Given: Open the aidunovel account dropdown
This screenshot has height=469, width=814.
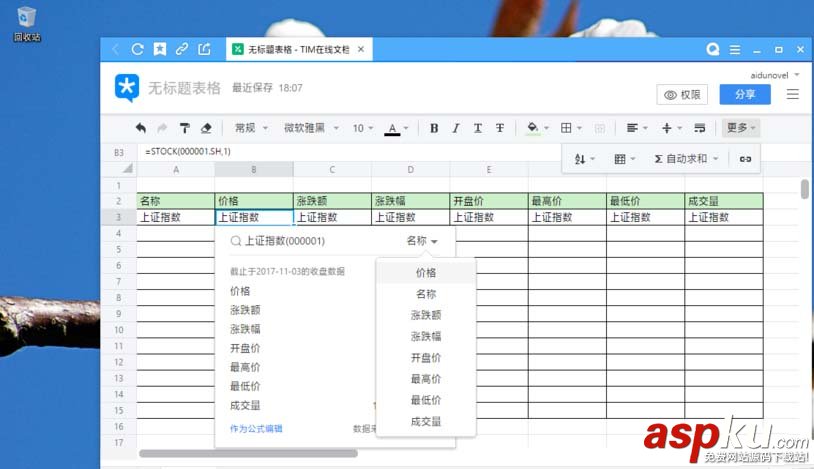Looking at the screenshot, I should [x=774, y=75].
